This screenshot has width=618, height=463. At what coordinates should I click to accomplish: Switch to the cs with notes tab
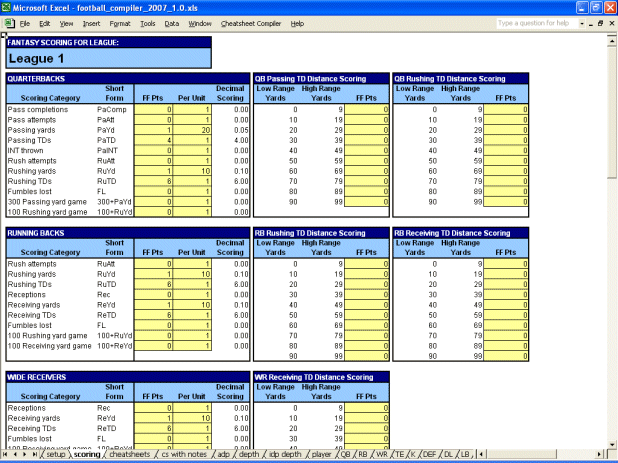point(184,454)
